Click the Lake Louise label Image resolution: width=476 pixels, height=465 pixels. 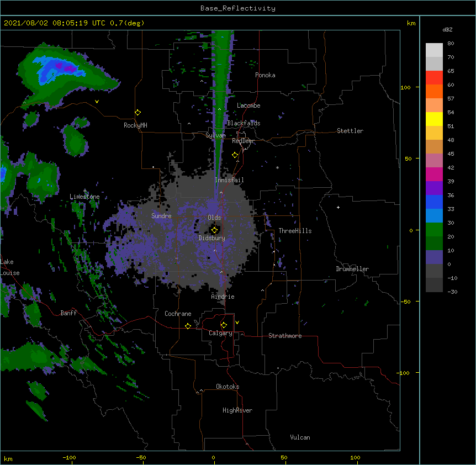click(10, 267)
